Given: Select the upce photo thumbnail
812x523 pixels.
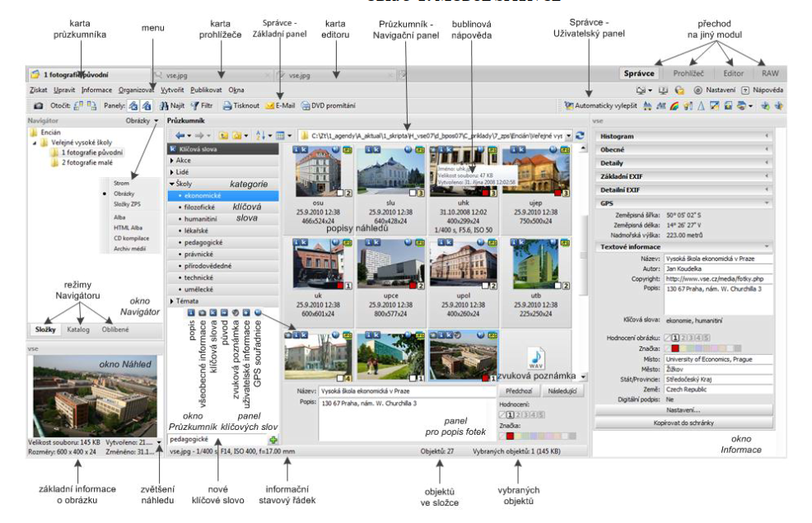Looking at the screenshot, I should (390, 264).
